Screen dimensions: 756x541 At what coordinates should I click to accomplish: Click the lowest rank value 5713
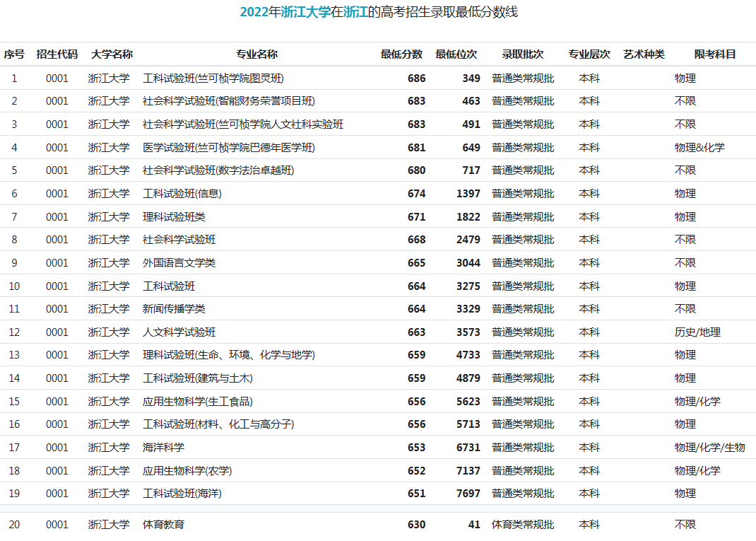pos(468,424)
